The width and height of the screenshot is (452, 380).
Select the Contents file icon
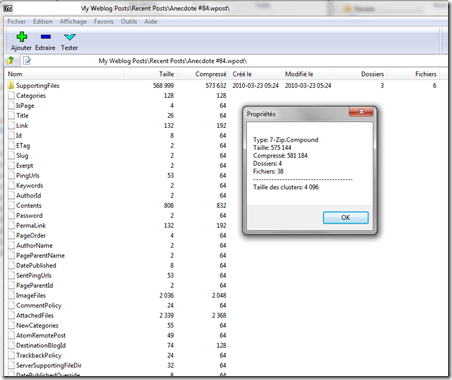point(12,206)
